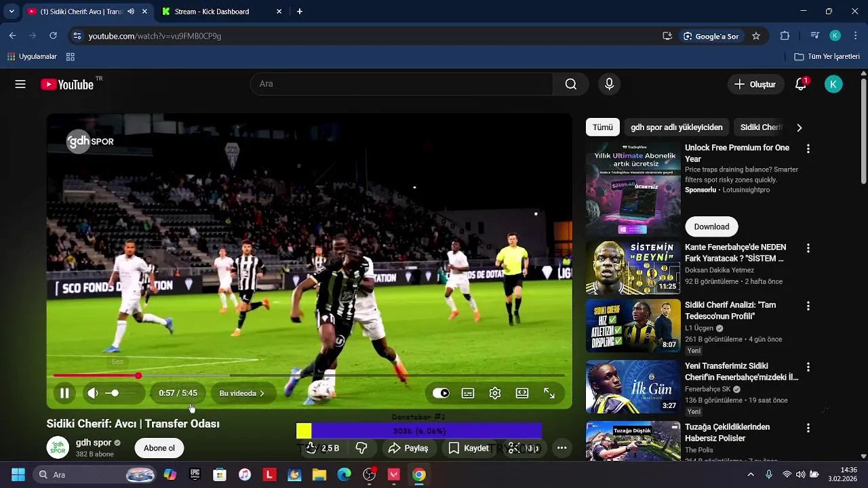Seek on the red video progress bar

[x=309, y=375]
